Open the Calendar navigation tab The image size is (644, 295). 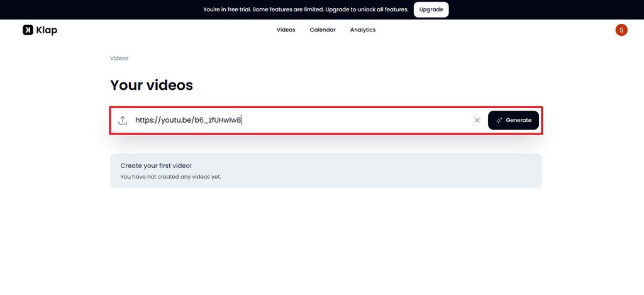coord(323,30)
